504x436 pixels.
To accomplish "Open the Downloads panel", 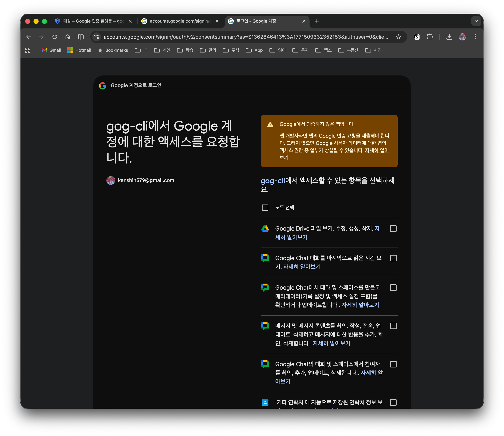I will [x=449, y=37].
